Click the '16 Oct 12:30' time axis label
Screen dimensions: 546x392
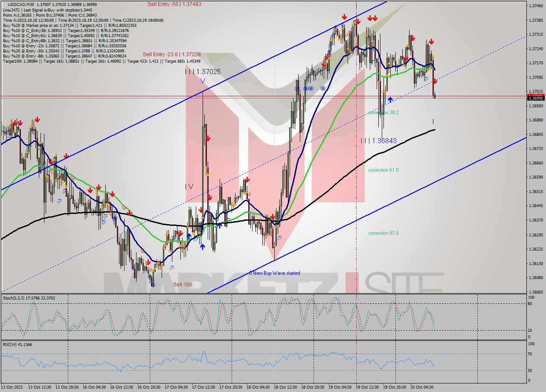(122, 387)
